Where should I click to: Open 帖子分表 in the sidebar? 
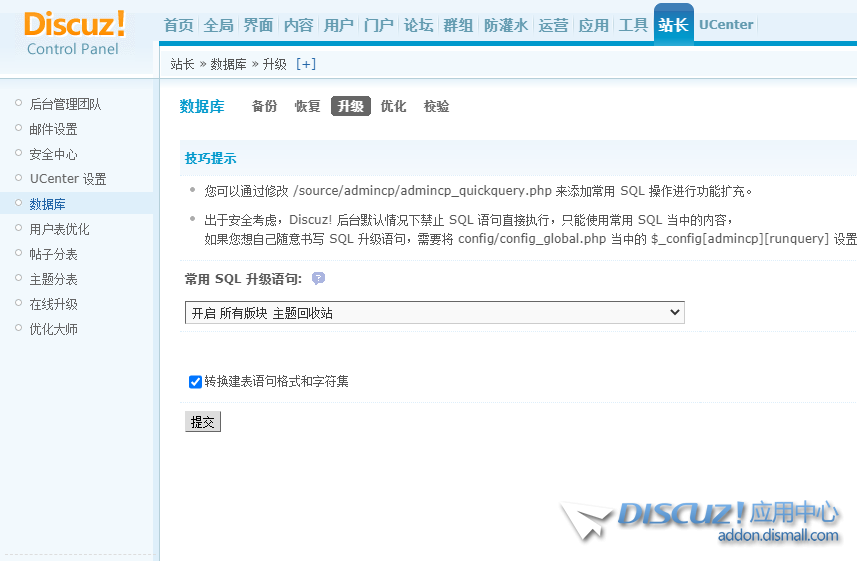tap(54, 254)
